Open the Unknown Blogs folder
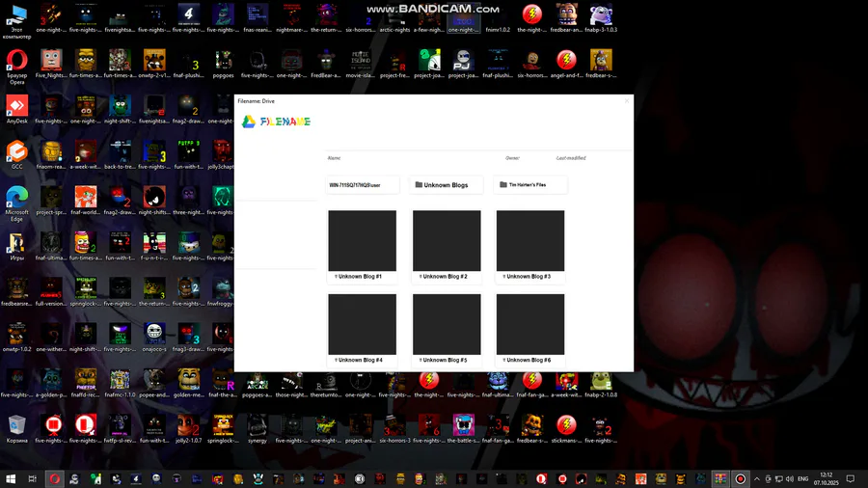The image size is (868, 488). [447, 185]
